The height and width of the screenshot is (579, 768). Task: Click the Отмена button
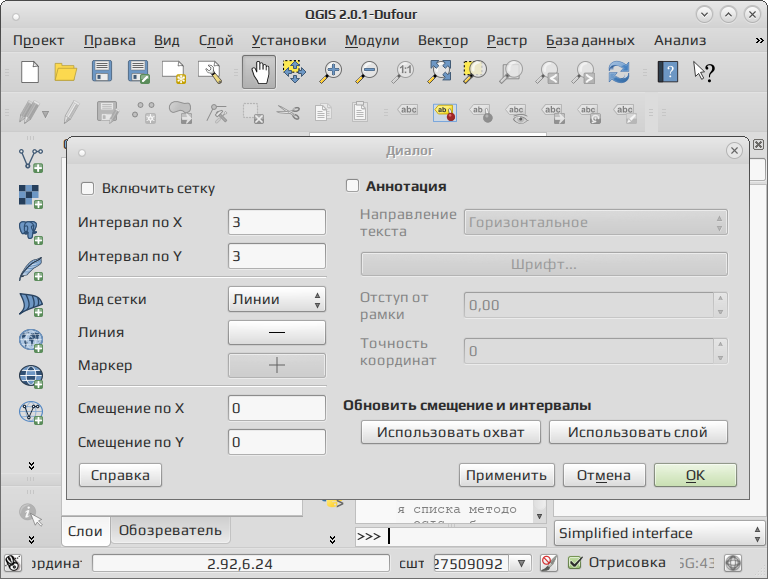click(x=604, y=475)
